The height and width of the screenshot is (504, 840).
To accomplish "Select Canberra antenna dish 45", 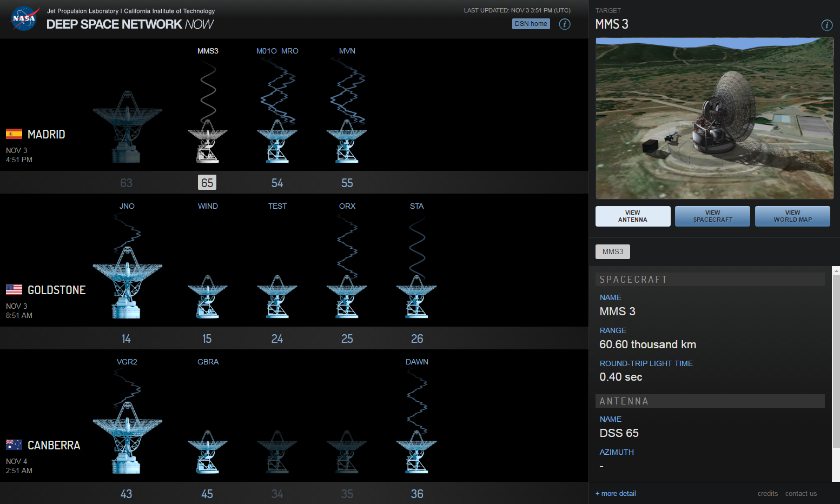I will (x=208, y=452).
